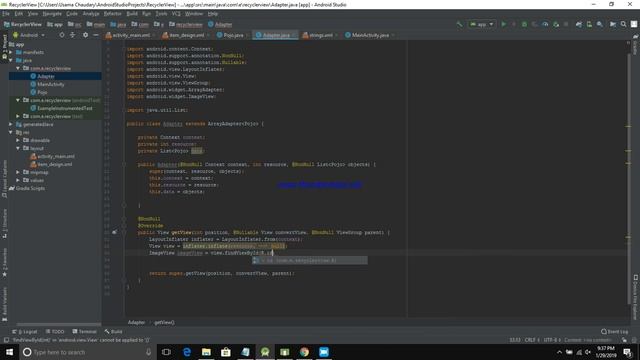The width and height of the screenshot is (640, 360).
Task: Switch to activity_main.xml tab
Action: coord(128,35)
